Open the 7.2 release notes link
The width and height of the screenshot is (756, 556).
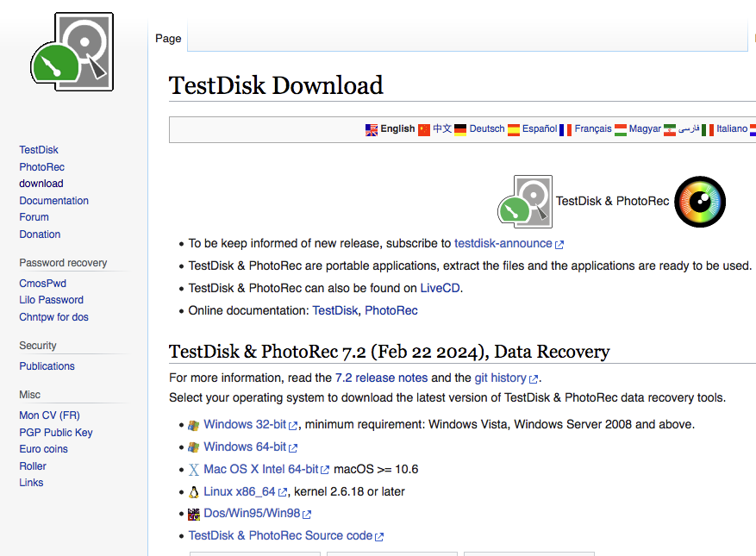pyautogui.click(x=381, y=378)
